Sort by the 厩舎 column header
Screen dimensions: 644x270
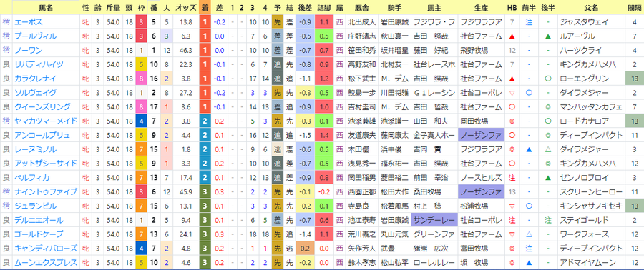(x=362, y=7)
